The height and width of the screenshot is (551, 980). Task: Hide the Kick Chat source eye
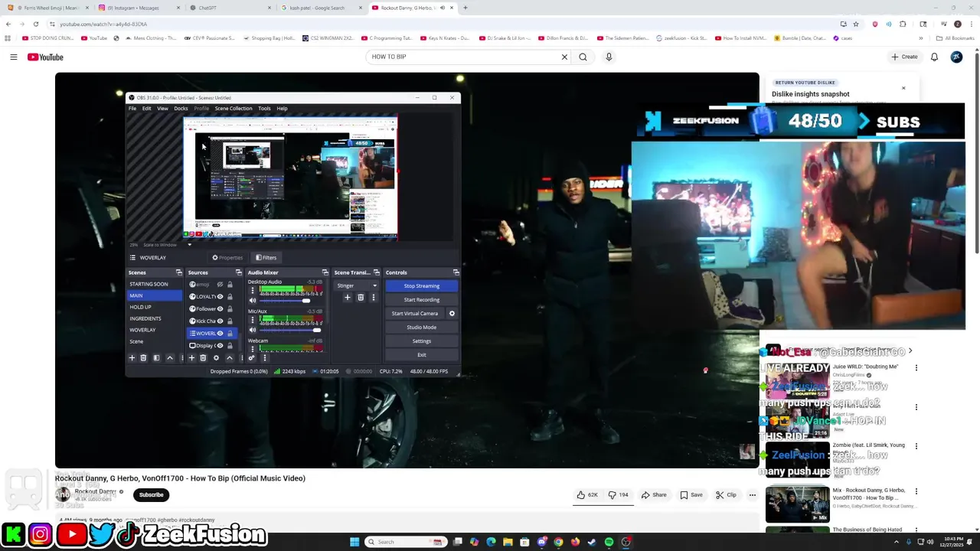[220, 321]
